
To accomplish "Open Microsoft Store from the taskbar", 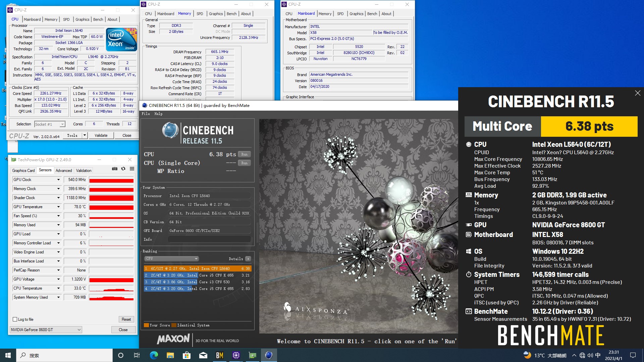I will (x=186, y=355).
